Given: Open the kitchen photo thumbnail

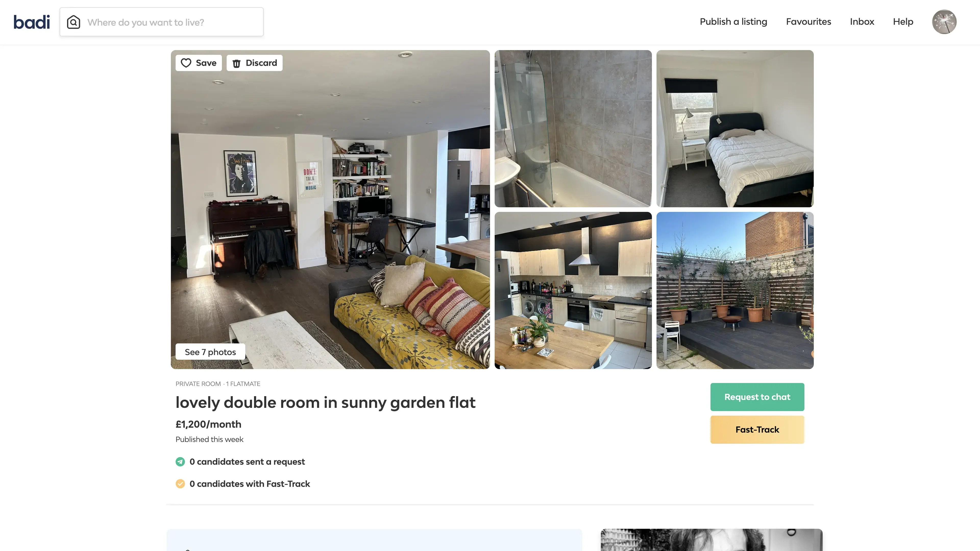Looking at the screenshot, I should click(573, 291).
